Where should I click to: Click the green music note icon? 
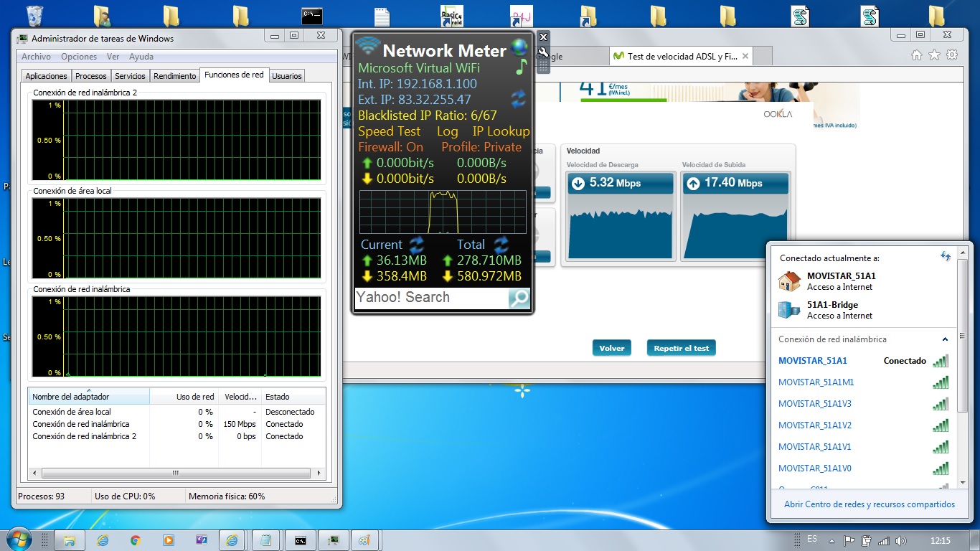522,67
